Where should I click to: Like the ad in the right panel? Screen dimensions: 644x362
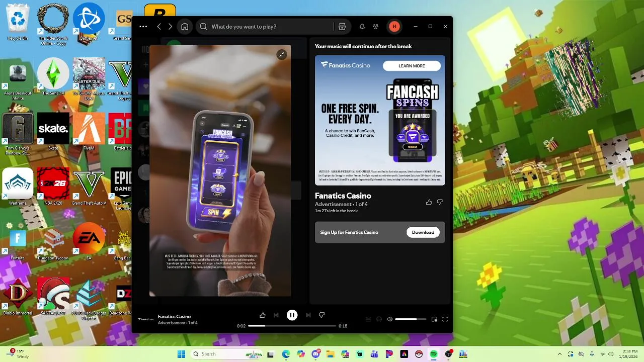[x=429, y=202]
